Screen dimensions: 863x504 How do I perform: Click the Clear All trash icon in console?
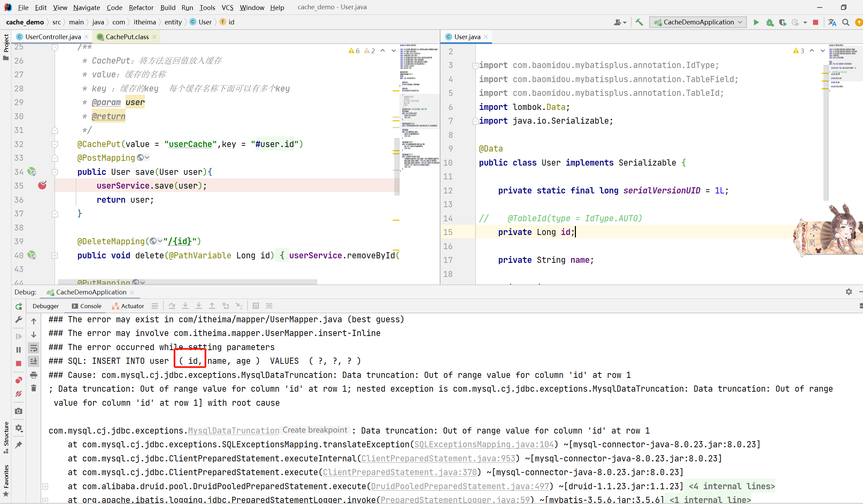tap(34, 388)
